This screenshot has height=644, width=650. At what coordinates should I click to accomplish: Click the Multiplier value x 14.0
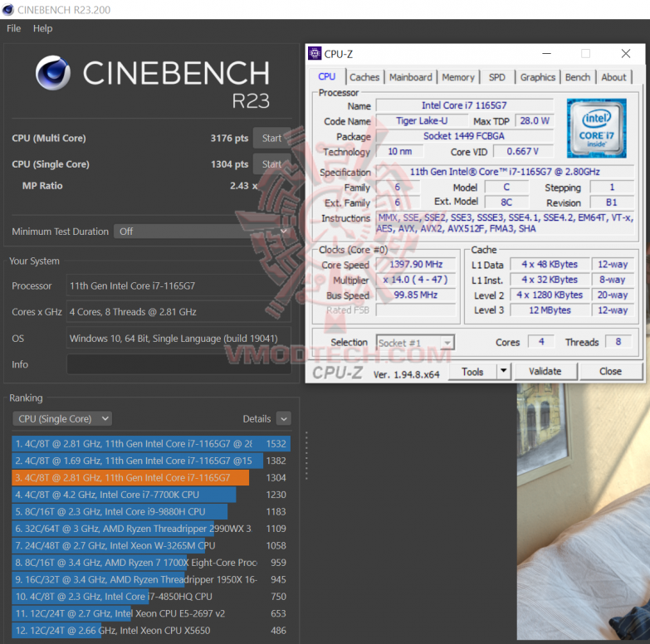(416, 280)
